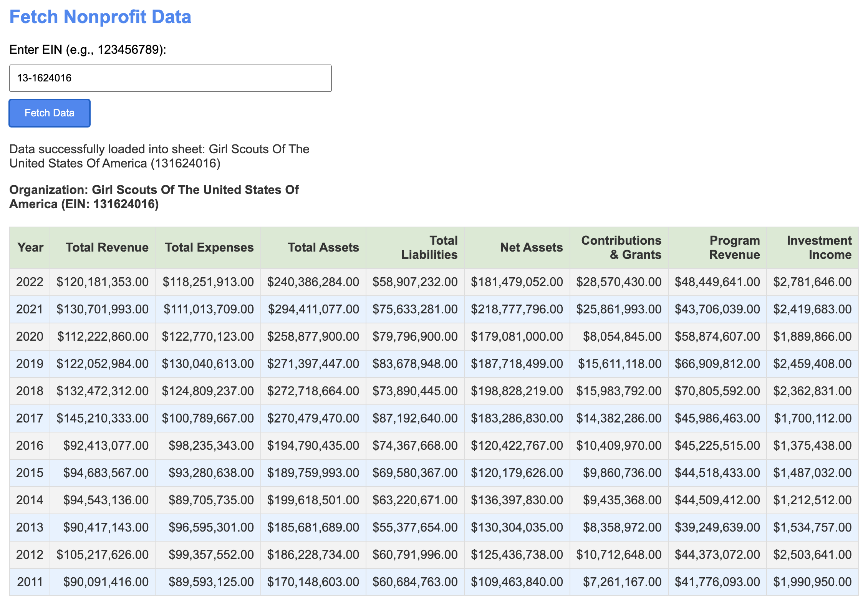Click total revenue value $90,091,416.00
Viewport: 868px width, 603px height.
point(103,582)
